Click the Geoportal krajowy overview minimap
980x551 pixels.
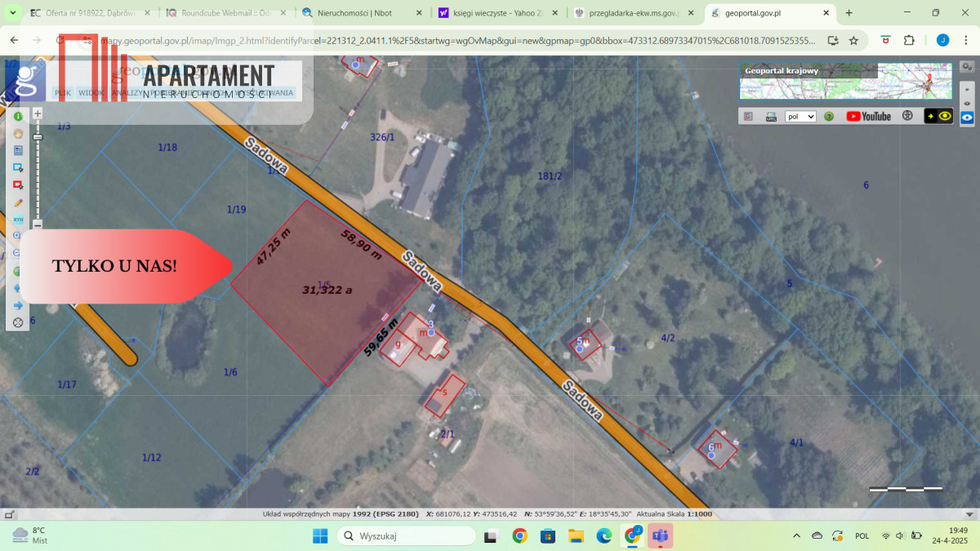click(845, 81)
